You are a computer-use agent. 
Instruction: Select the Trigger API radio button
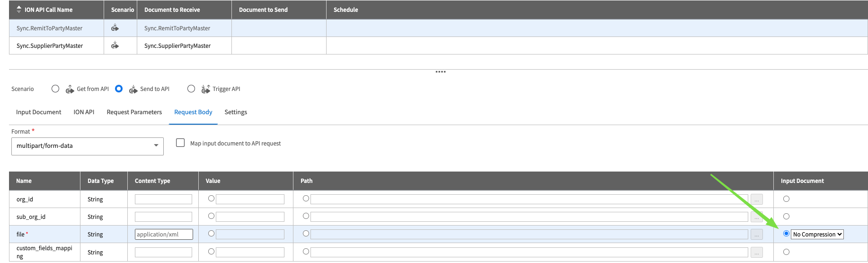pos(191,89)
